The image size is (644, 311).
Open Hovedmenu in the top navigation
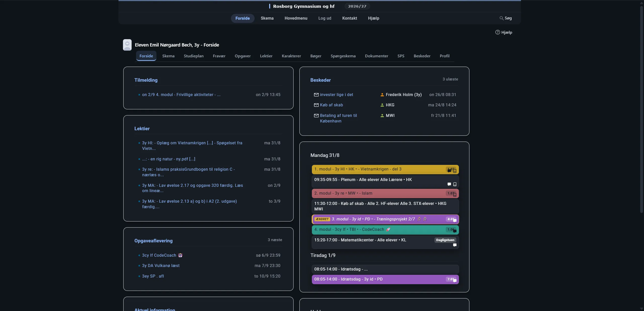pos(296,18)
